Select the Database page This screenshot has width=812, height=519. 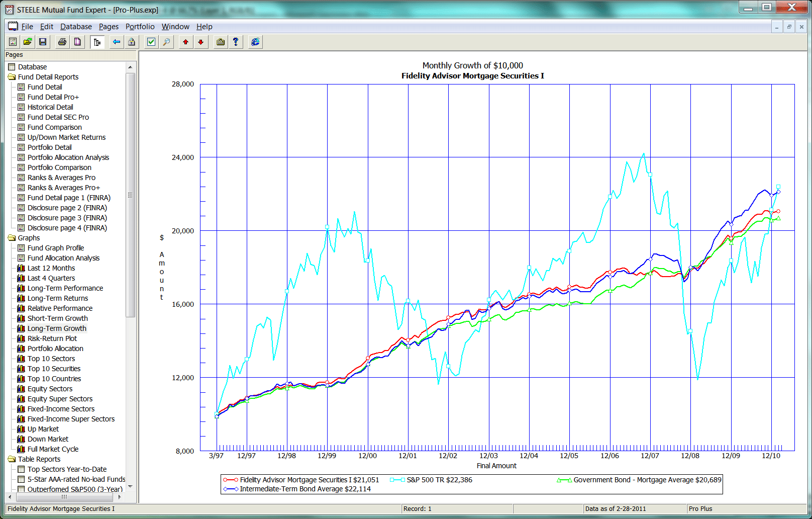[32, 67]
